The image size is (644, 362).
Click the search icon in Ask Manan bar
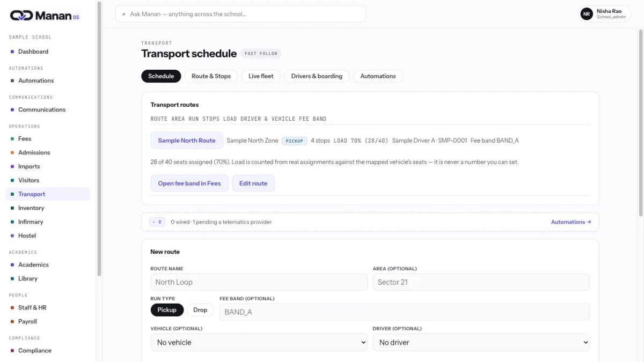click(125, 14)
